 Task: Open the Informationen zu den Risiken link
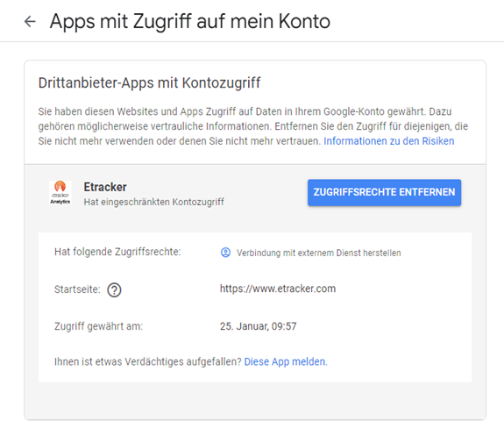[x=388, y=141]
